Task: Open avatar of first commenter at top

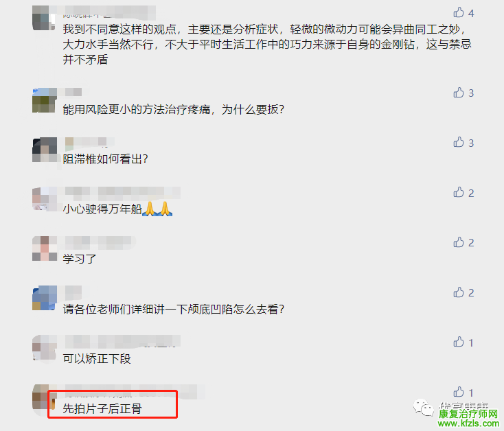Action: (45, 18)
